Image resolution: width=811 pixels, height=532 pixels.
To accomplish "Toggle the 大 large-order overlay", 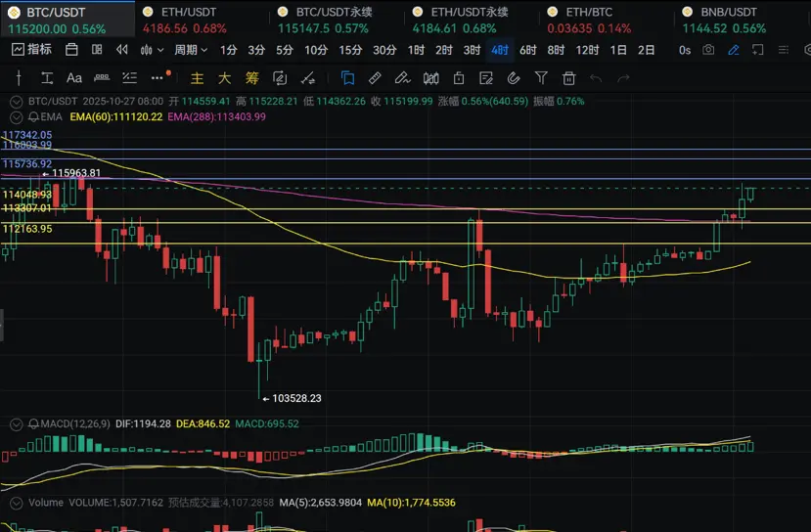I will click(224, 78).
